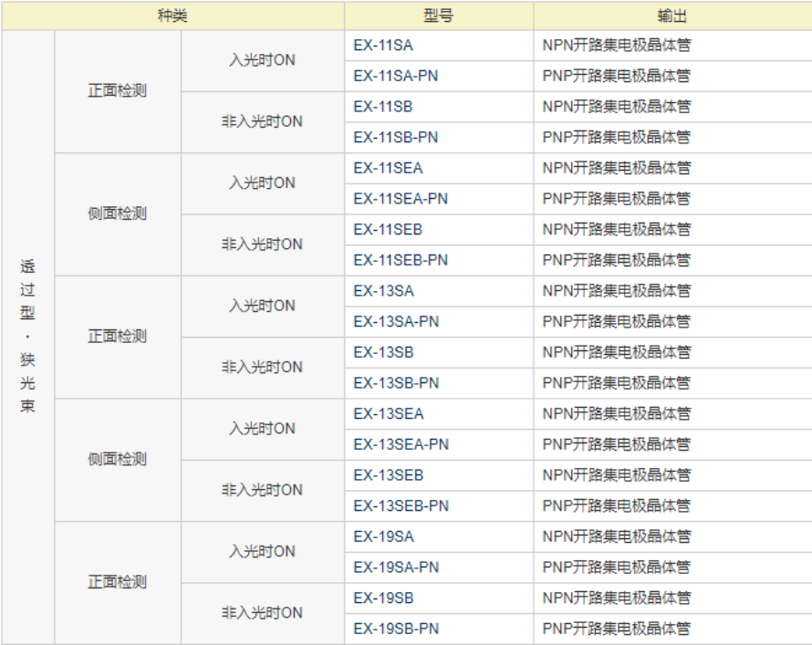This screenshot has height=645, width=812.
Task: Select the EX-13SEB model cell
Action: [x=389, y=475]
